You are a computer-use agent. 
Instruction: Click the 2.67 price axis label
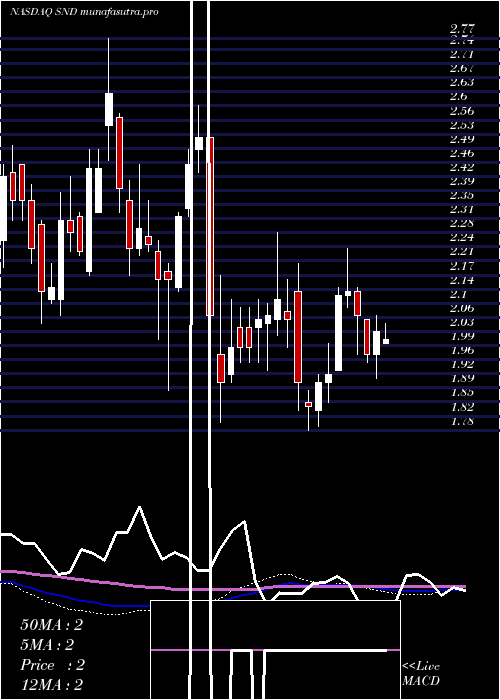click(x=462, y=69)
